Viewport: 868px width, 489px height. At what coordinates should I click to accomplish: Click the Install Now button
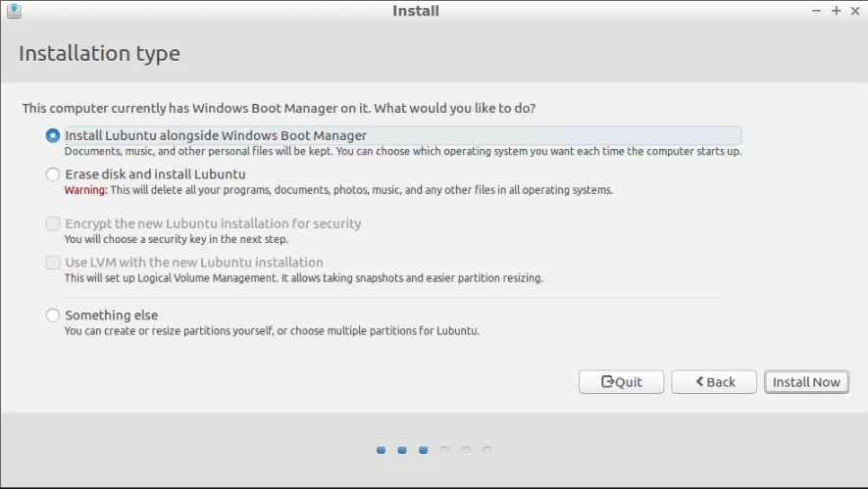[806, 382]
